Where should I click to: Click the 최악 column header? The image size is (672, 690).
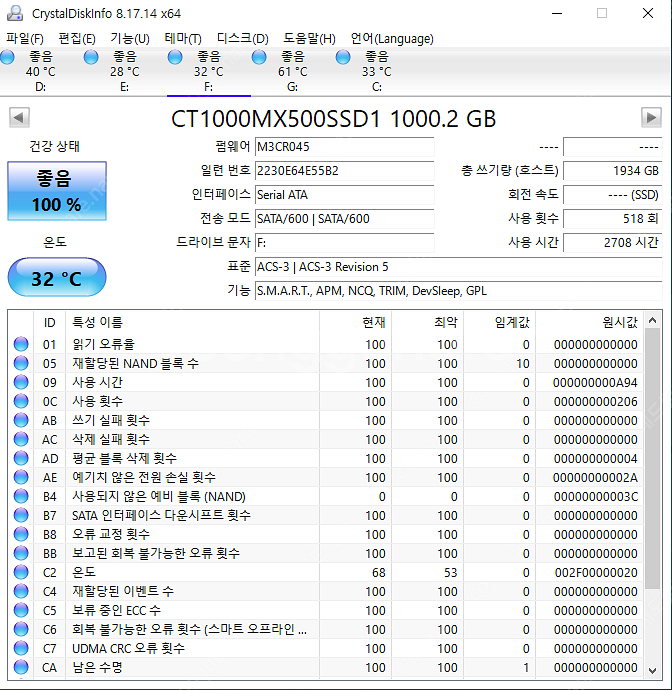[x=427, y=322]
